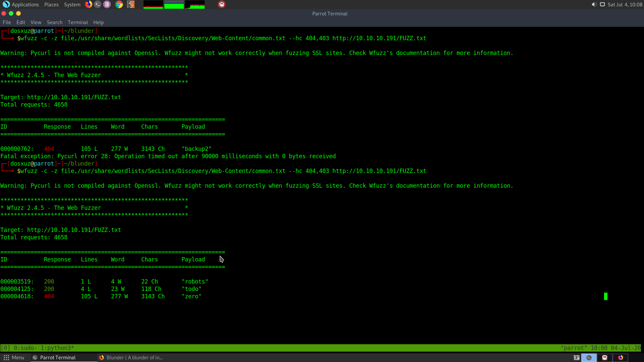Click the purple text editor launcher icon

(107, 4)
